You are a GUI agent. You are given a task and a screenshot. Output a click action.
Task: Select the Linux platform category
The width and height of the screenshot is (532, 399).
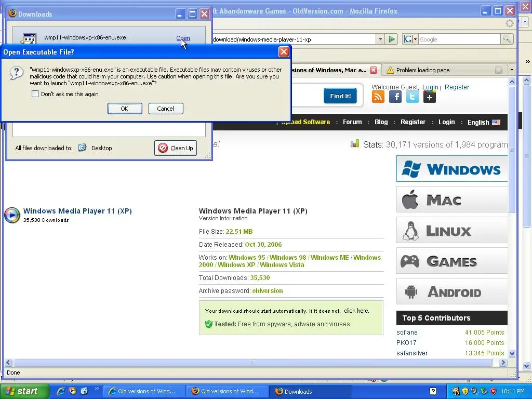pyautogui.click(x=452, y=230)
